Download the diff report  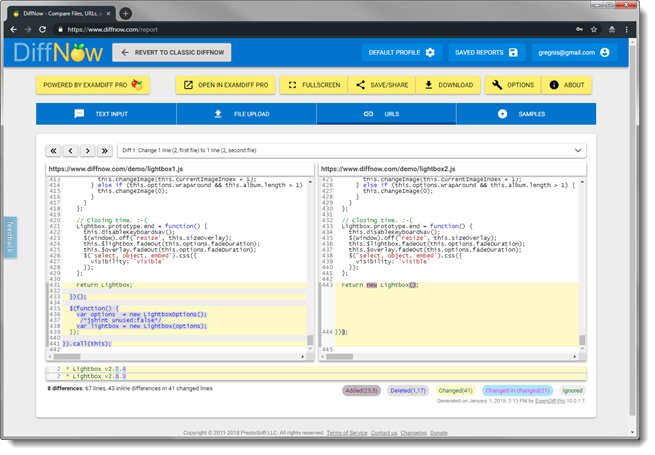[x=449, y=85]
